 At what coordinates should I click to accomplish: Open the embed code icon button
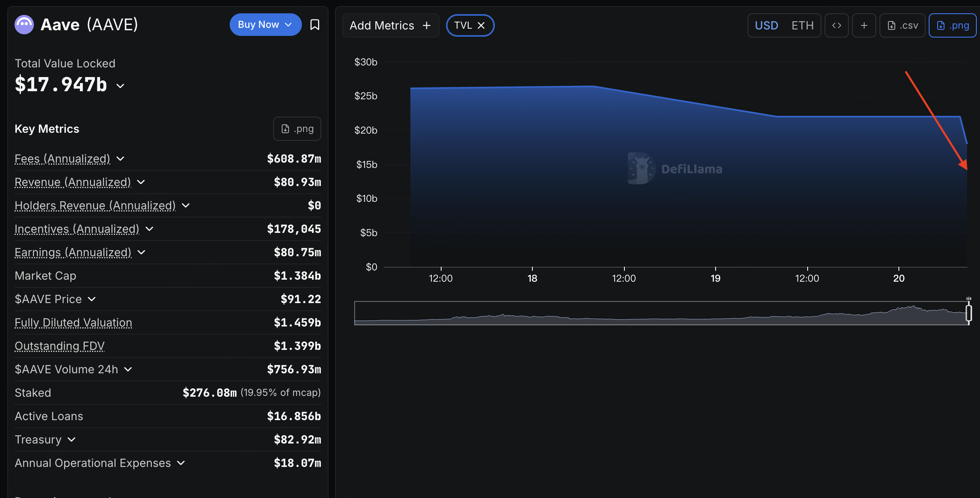(x=836, y=25)
